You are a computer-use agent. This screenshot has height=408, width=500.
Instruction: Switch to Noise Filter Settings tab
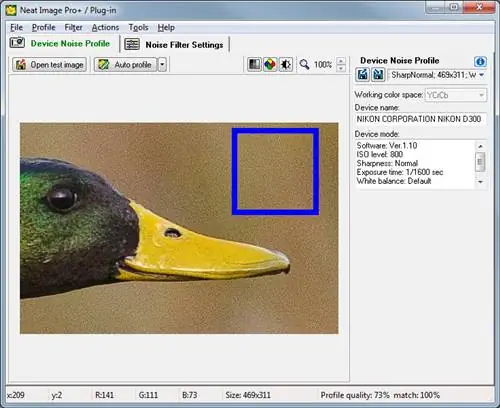[174, 44]
